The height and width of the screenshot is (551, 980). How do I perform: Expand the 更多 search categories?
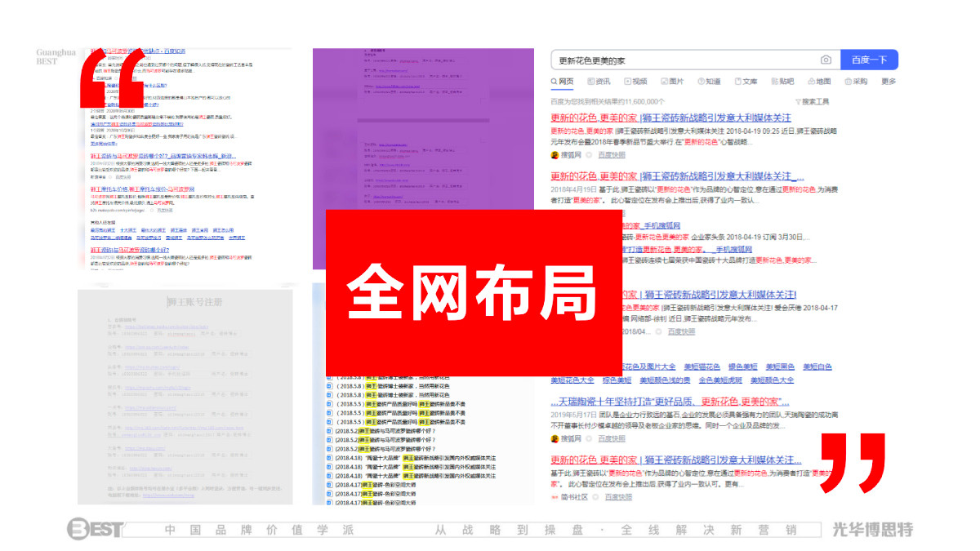pos(889,82)
